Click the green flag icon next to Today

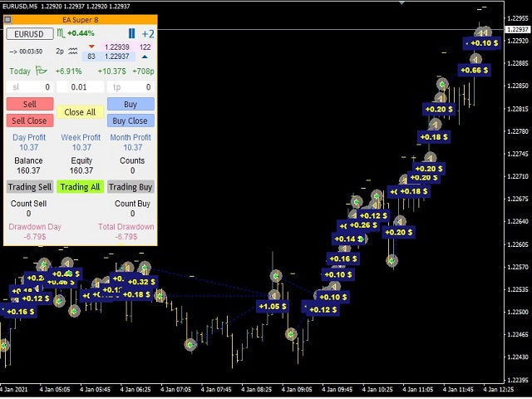click(x=41, y=71)
